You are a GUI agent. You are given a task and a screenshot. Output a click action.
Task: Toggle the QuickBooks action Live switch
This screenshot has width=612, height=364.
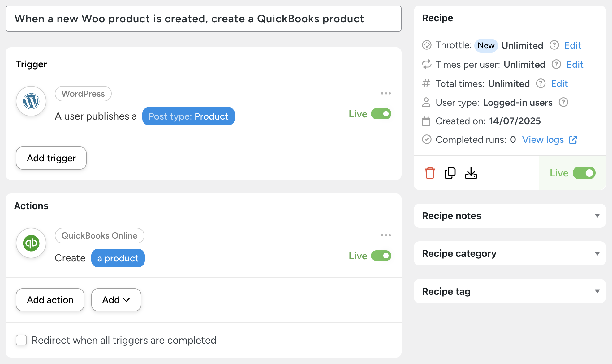[381, 256]
